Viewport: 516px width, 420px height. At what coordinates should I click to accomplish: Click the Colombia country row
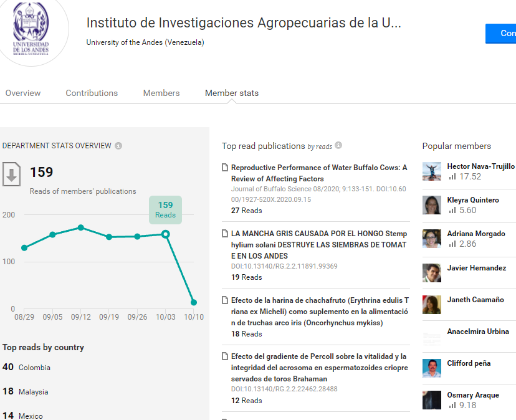tap(26, 367)
